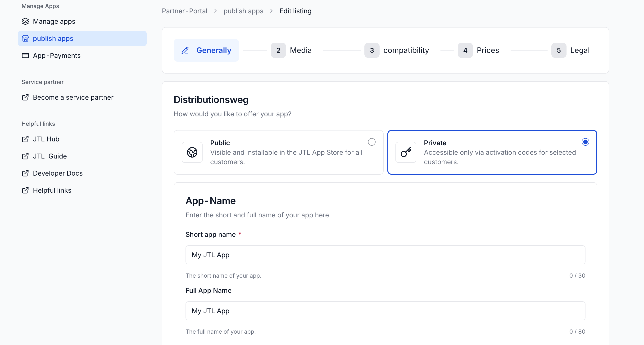Click 'How would you like to offer your app?' text

(x=232, y=114)
